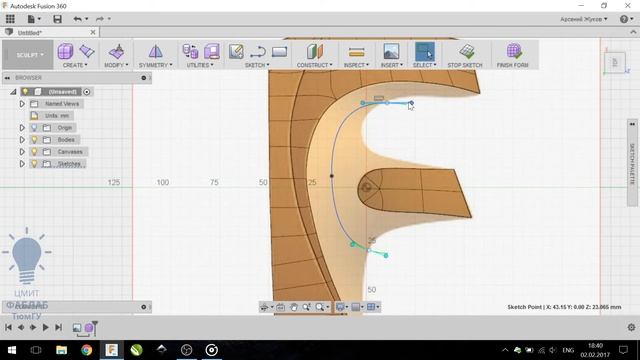640x360 pixels.
Task: Open Display Settings monitor icon
Action: point(340,307)
